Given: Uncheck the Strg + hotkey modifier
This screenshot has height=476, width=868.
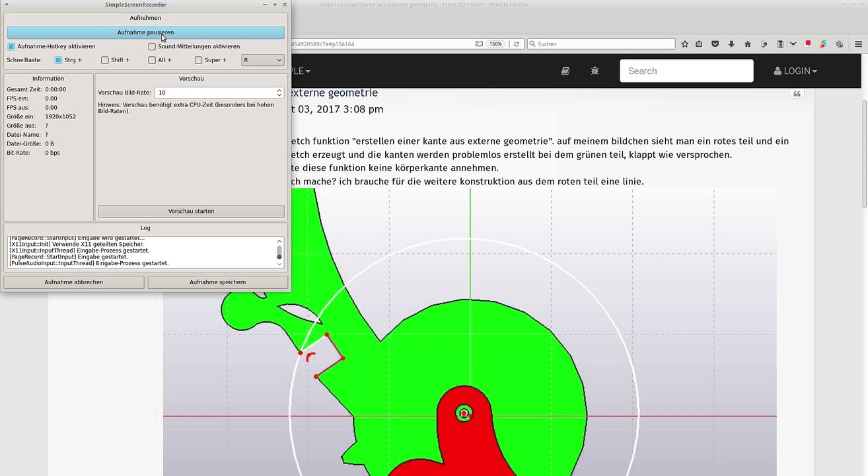Looking at the screenshot, I should [x=58, y=60].
